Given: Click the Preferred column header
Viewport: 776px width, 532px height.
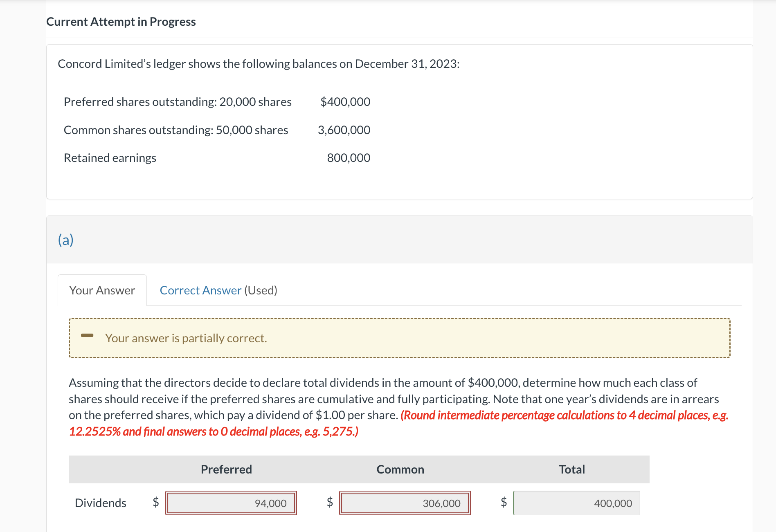Looking at the screenshot, I should point(226,469).
